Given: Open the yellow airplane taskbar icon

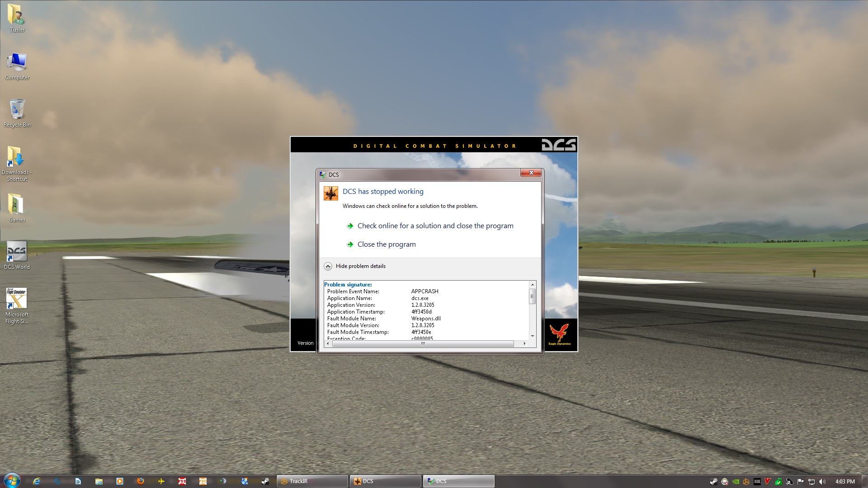Looking at the screenshot, I should [x=161, y=481].
